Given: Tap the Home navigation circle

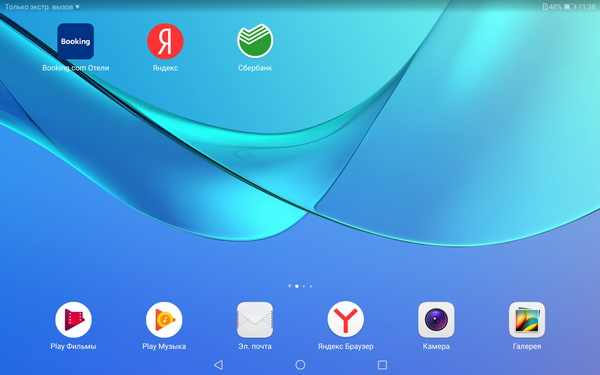Looking at the screenshot, I should click(300, 365).
